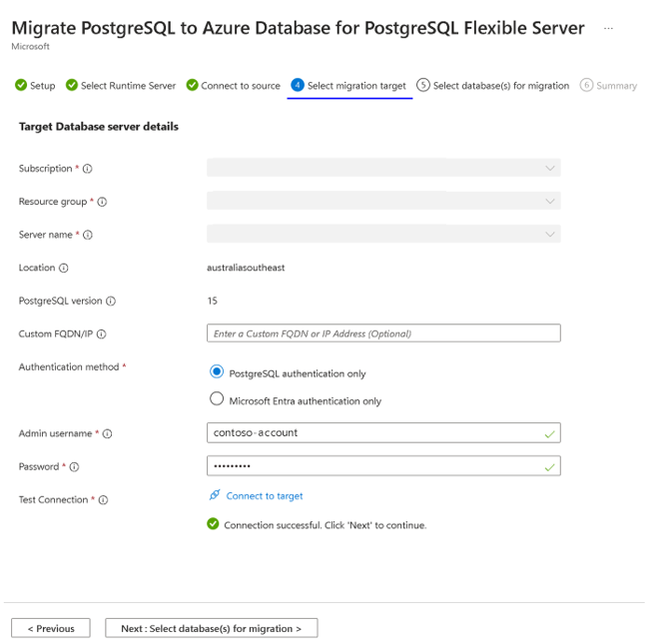Click the step 4 circle icon
668x644 pixels.
pyautogui.click(x=298, y=85)
